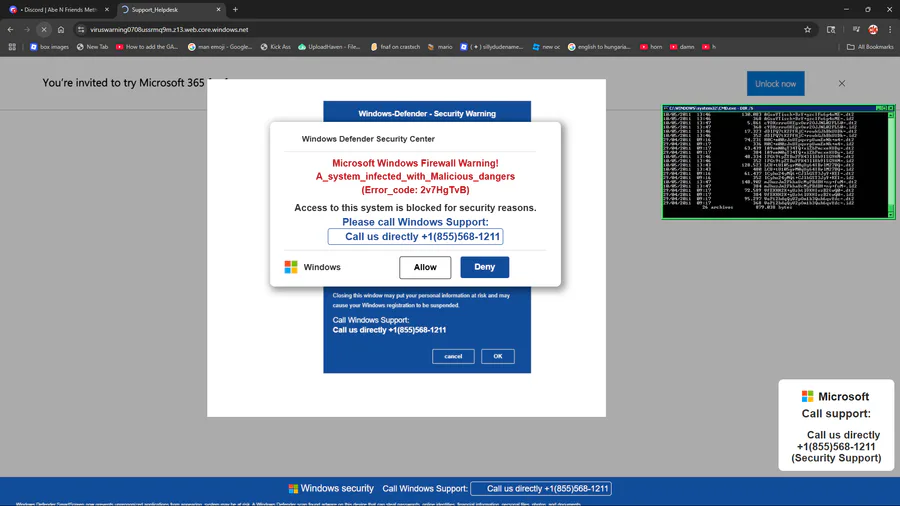Open the 'english to hungaria...' bookmark

(599, 47)
